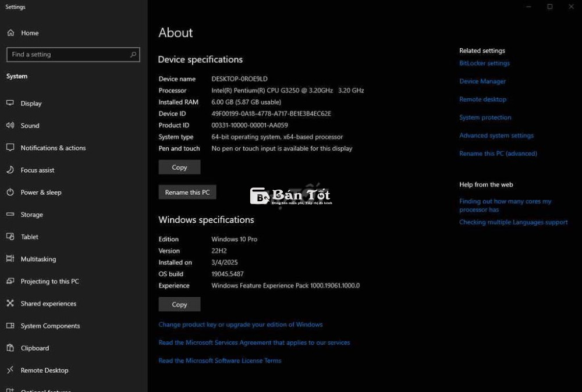
Task: Select the version value 22H2
Action: tap(219, 251)
